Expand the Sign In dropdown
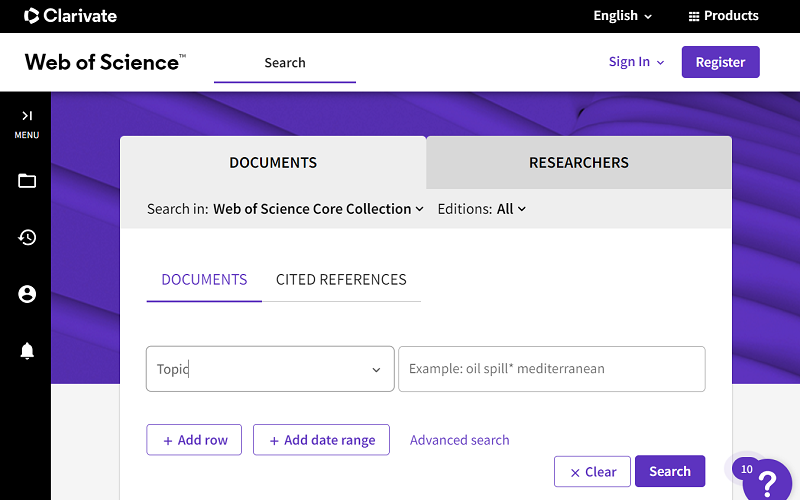This screenshot has width=800, height=500. pos(636,62)
